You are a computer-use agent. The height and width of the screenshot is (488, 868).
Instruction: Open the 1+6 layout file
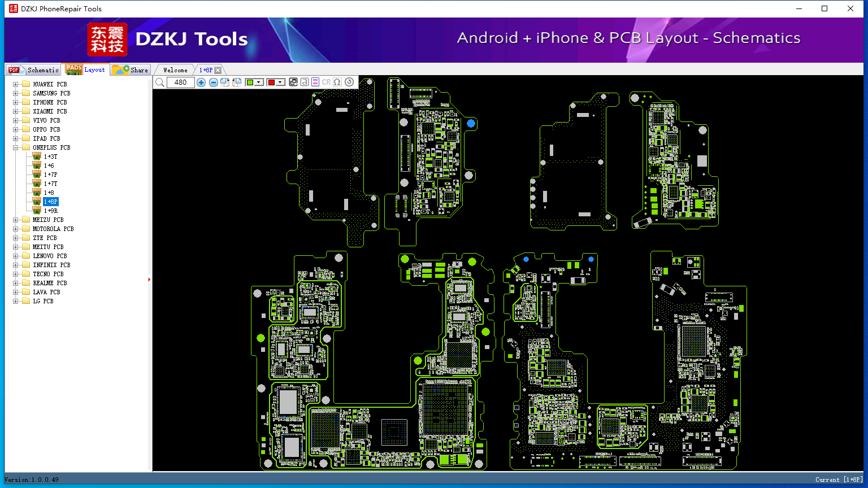pos(49,165)
